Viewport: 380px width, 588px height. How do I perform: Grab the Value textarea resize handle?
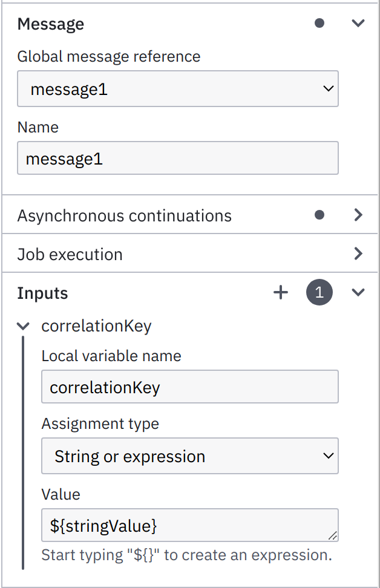(x=333, y=536)
